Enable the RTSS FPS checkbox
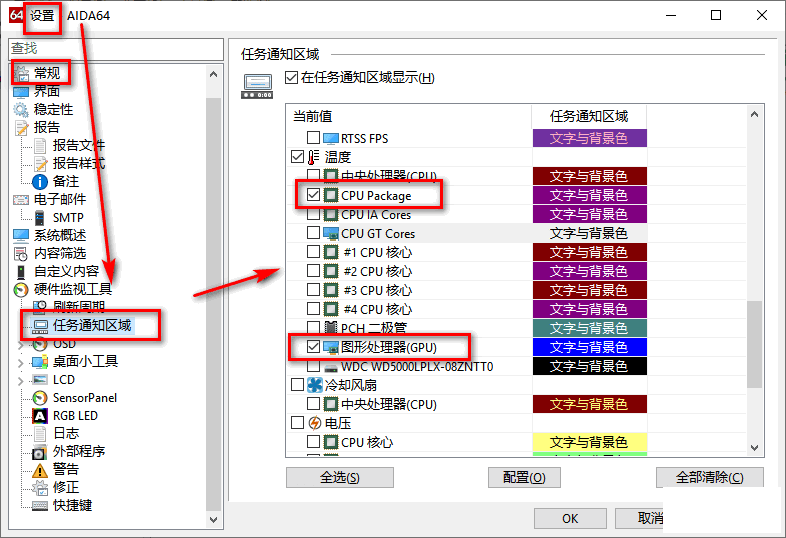The image size is (786, 538). [x=313, y=137]
